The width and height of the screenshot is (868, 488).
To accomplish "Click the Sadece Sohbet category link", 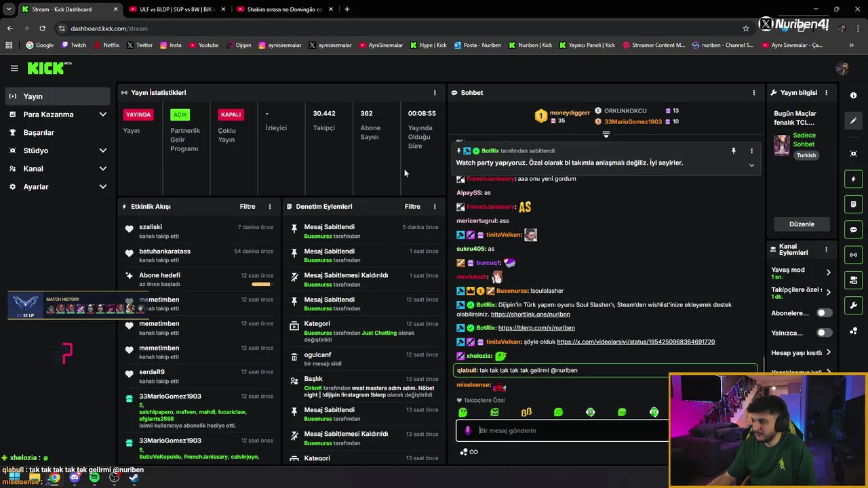I will click(804, 140).
